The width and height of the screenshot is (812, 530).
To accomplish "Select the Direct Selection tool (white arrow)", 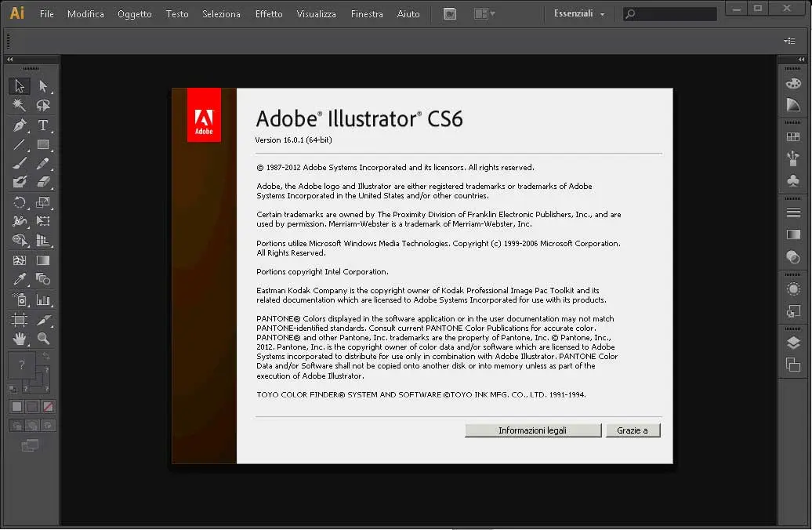I will tap(43, 85).
